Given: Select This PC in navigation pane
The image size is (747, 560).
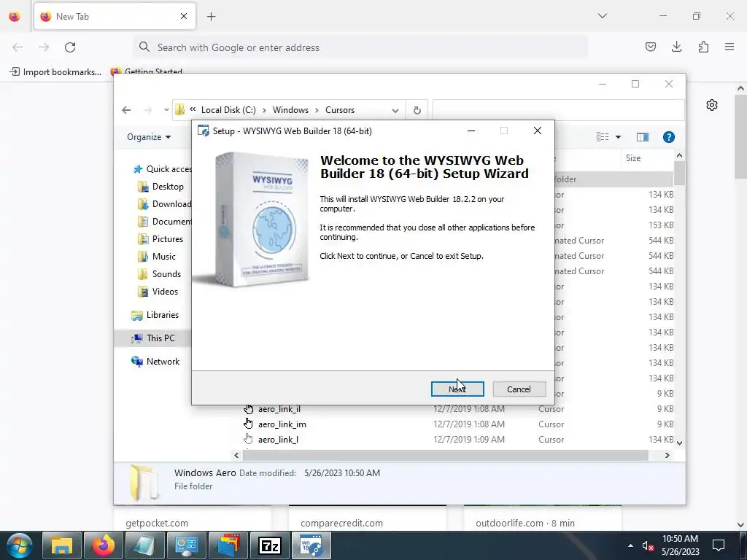Looking at the screenshot, I should pyautogui.click(x=153, y=338).
